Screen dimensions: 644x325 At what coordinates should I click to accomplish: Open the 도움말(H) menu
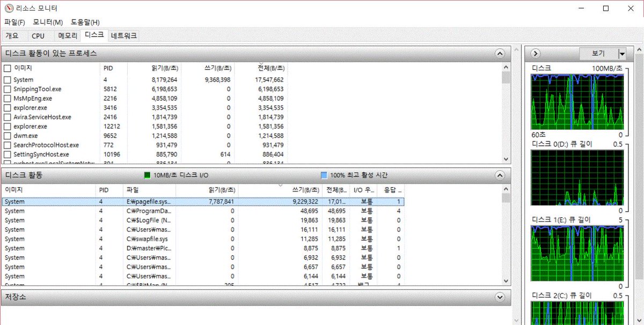[84, 22]
